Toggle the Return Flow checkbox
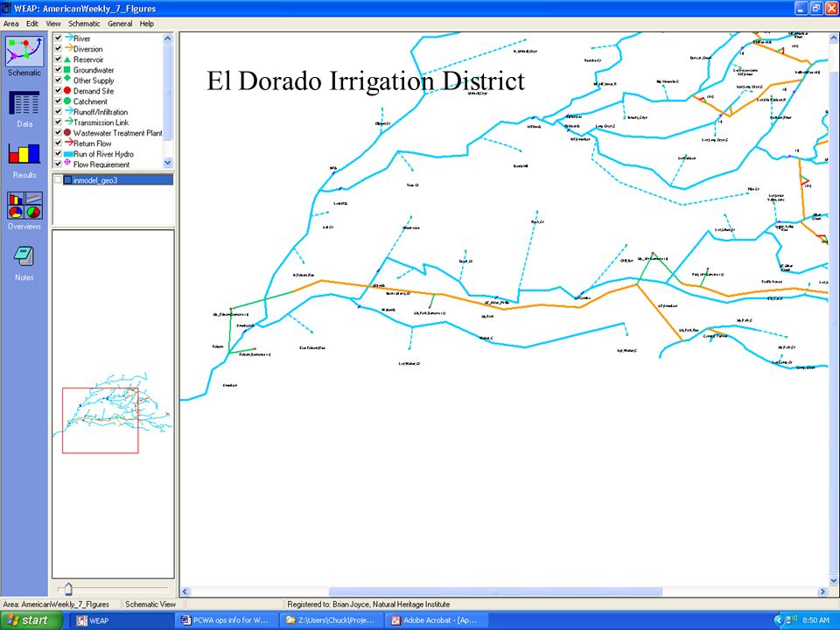Screen dimensions: 840x630 (x=58, y=143)
